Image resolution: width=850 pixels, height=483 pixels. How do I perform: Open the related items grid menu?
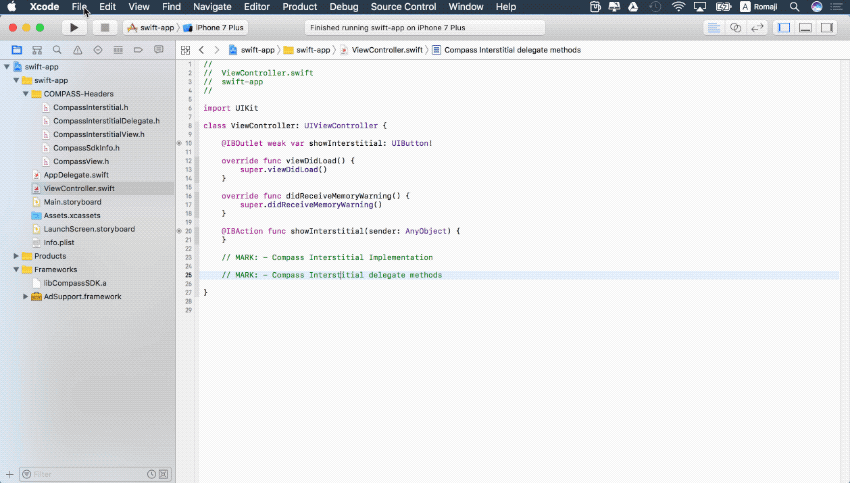tap(185, 50)
